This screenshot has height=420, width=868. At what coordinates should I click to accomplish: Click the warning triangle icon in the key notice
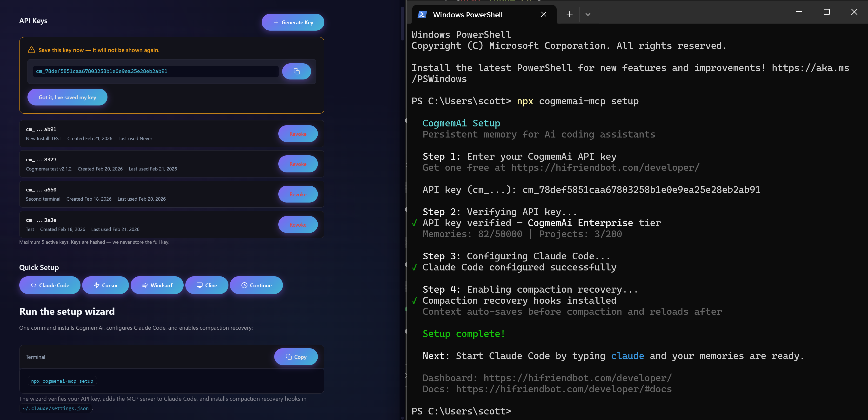pyautogui.click(x=31, y=50)
